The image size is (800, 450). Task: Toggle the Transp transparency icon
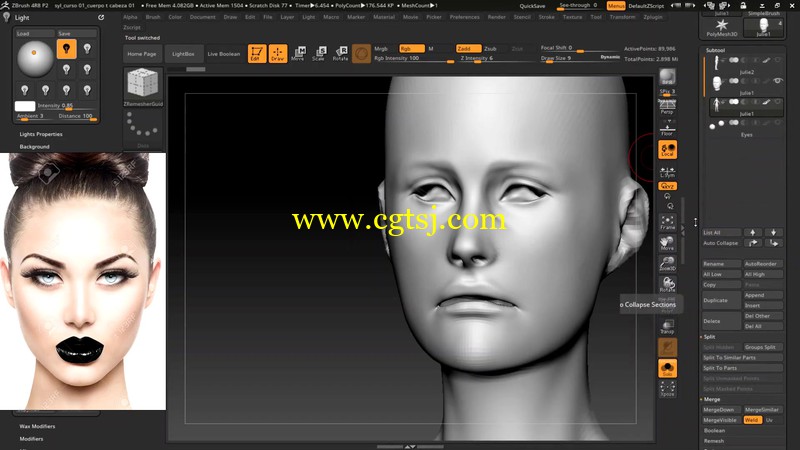click(x=667, y=327)
